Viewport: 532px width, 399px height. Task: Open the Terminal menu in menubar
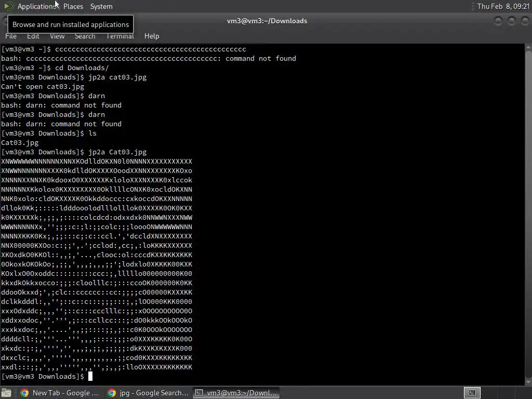point(120,36)
